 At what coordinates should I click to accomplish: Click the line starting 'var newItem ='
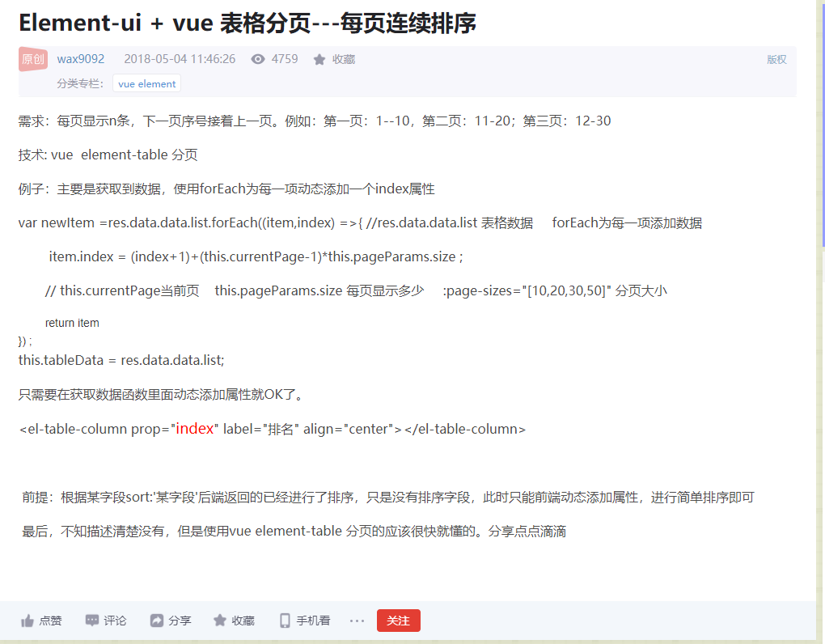click(x=360, y=223)
